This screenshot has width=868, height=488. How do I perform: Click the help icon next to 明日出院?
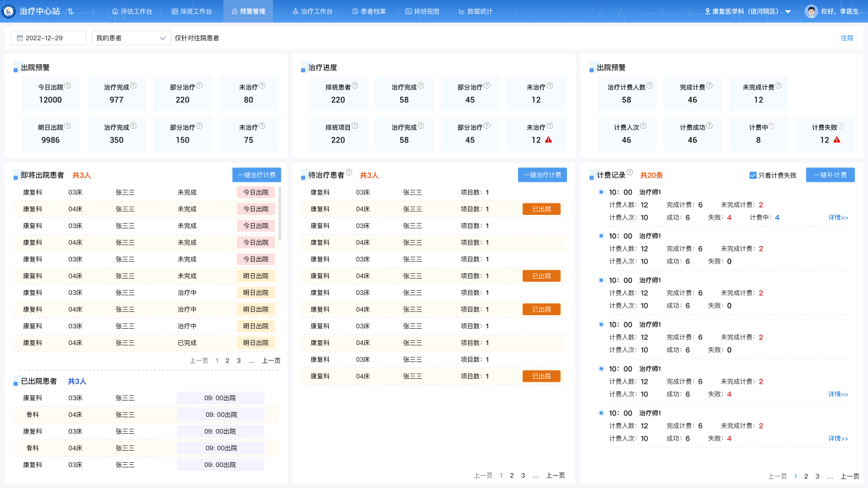click(x=68, y=126)
